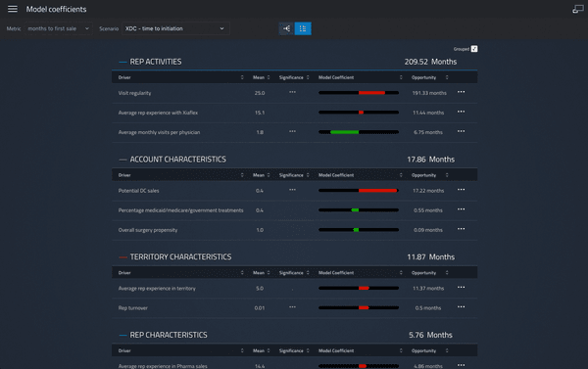Sort Rep Activities by Mean
Image resolution: width=588 pixels, height=369 pixels.
(x=269, y=77)
